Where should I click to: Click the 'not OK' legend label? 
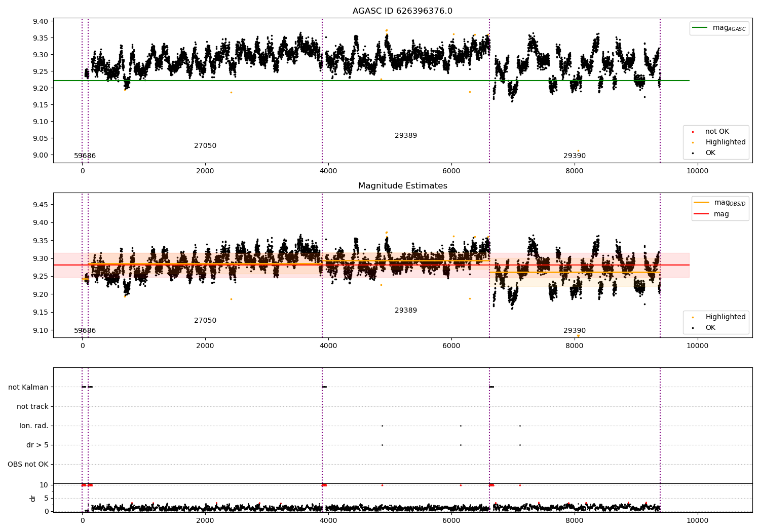pos(717,132)
